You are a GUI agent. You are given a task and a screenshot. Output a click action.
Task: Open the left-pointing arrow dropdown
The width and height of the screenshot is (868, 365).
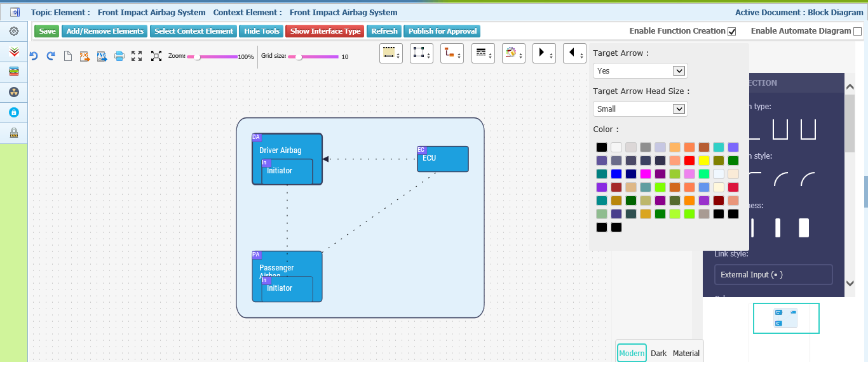[x=575, y=53]
